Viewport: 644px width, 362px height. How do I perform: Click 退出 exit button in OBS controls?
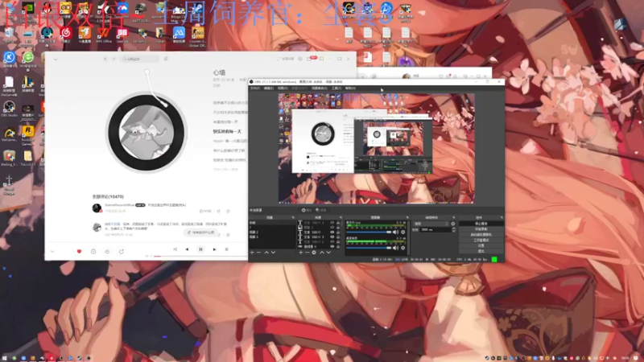click(481, 251)
